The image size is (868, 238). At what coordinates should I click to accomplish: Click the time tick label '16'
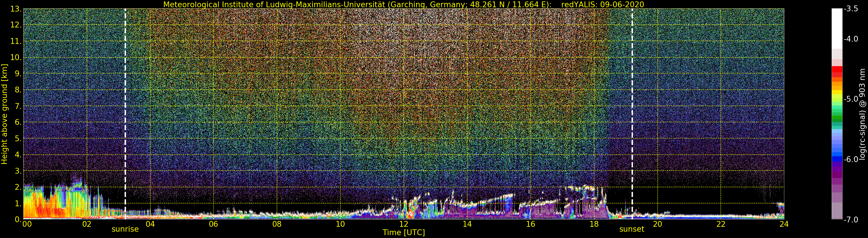point(530,224)
